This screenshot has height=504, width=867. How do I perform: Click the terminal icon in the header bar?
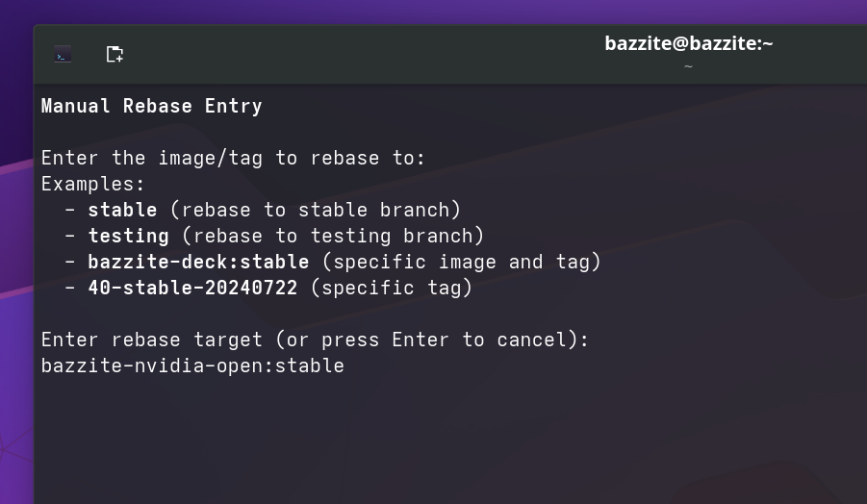(63, 55)
